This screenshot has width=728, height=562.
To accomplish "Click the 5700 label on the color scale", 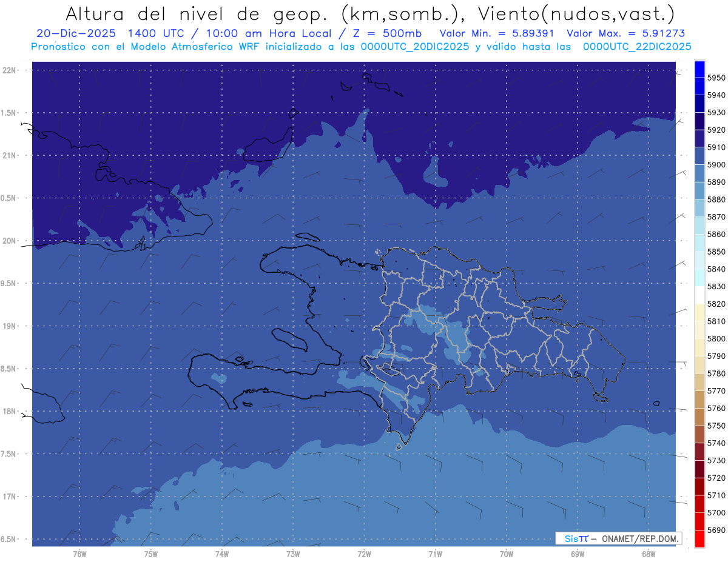I will (x=716, y=512).
